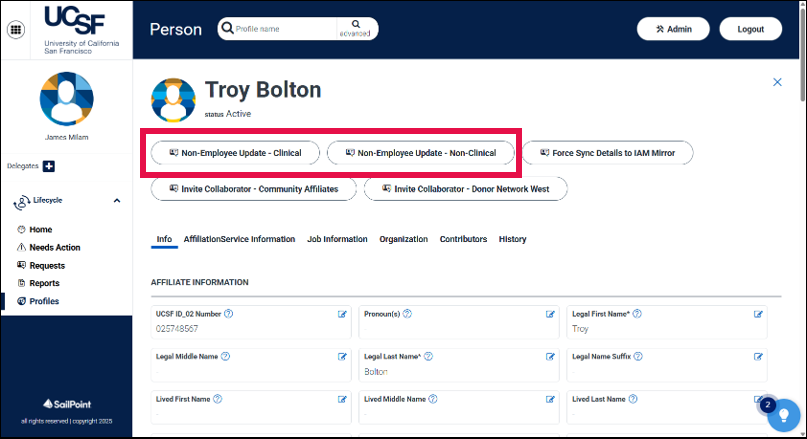
Task: Switch to Contributors tab
Action: click(463, 239)
